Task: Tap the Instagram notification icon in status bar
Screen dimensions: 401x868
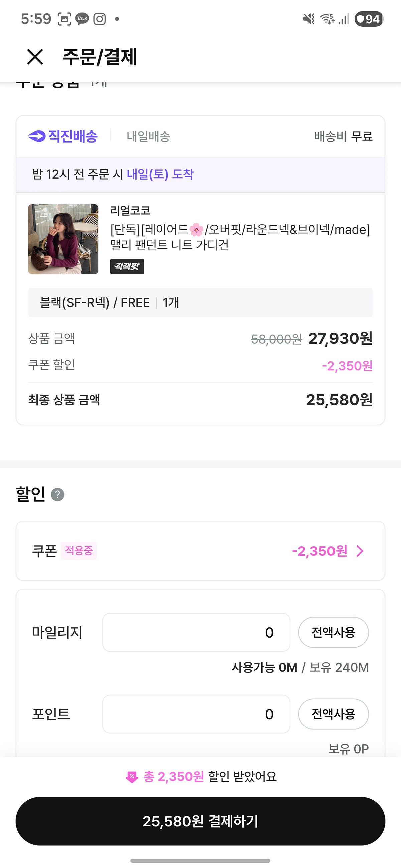Action: pos(100,19)
